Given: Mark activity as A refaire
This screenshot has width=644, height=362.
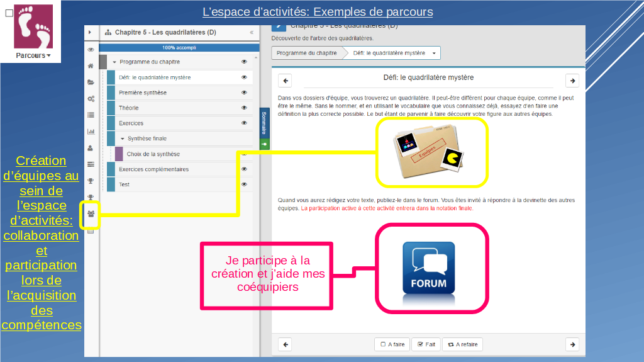Looking at the screenshot, I should coord(462,344).
